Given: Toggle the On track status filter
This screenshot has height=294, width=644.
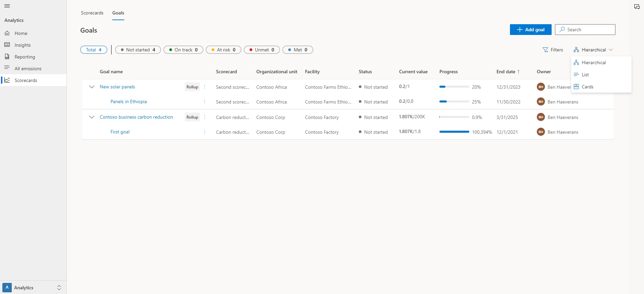Looking at the screenshot, I should click(183, 50).
